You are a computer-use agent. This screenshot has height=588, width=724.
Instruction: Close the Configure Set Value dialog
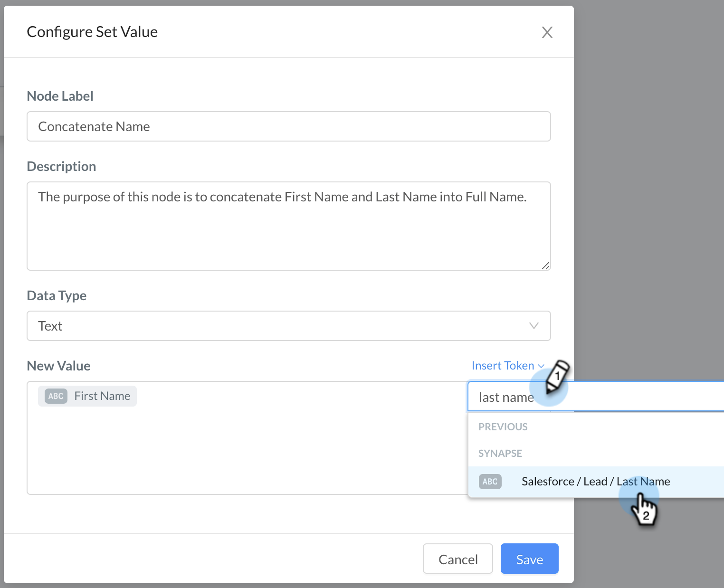547,32
